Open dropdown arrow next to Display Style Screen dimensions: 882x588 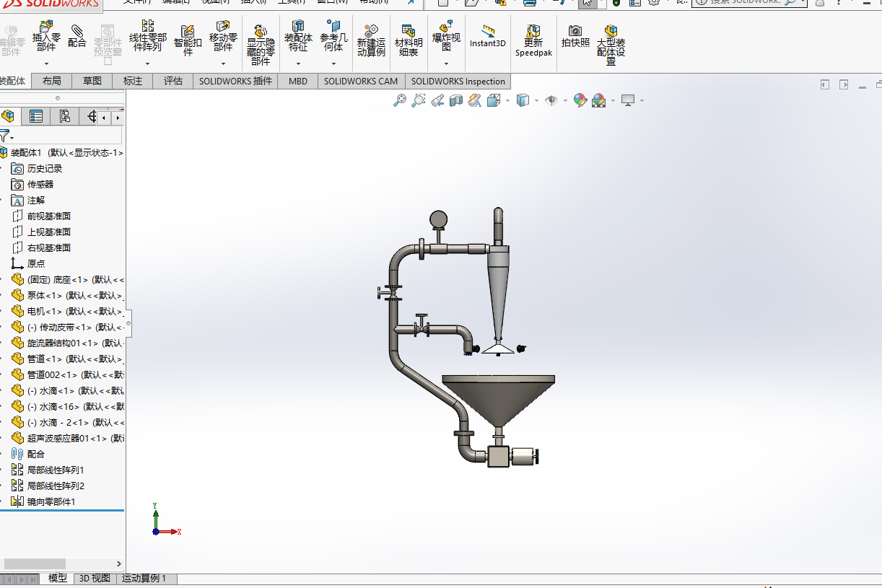coord(536,101)
